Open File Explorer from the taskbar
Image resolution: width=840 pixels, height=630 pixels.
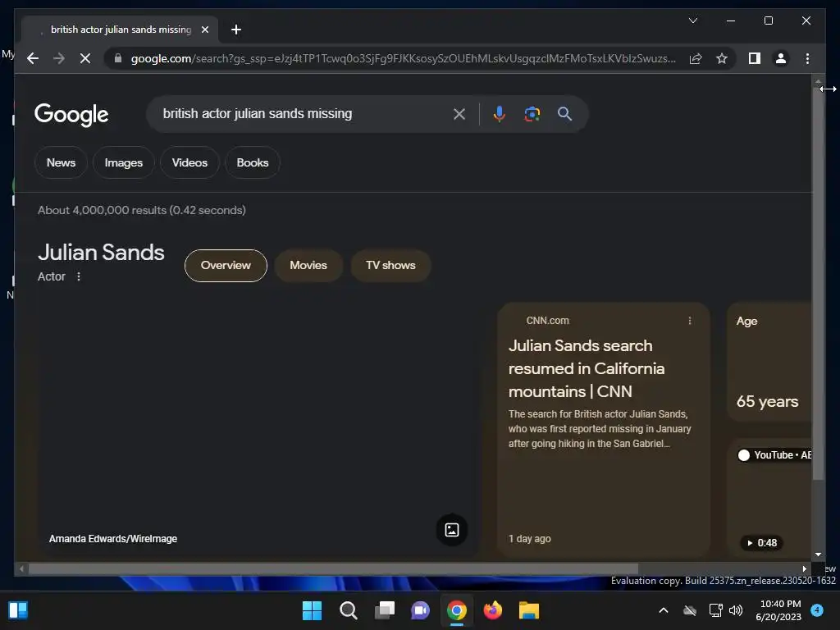click(529, 610)
